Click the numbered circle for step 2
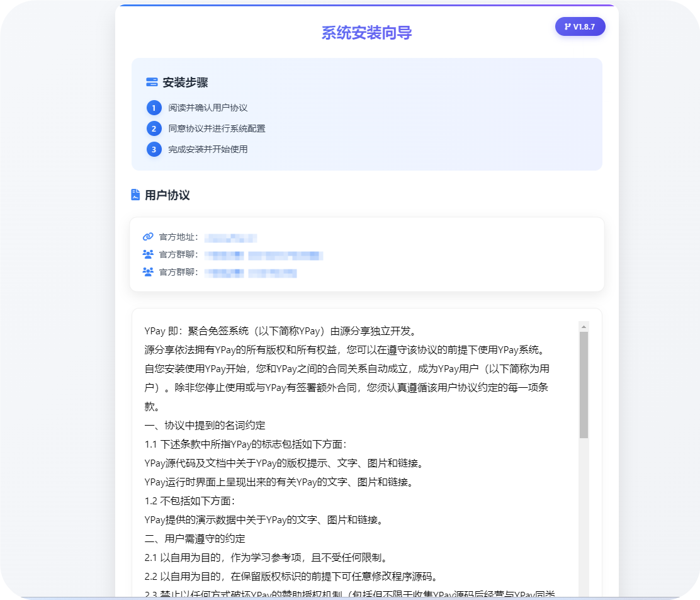The image size is (700, 600). [x=154, y=128]
